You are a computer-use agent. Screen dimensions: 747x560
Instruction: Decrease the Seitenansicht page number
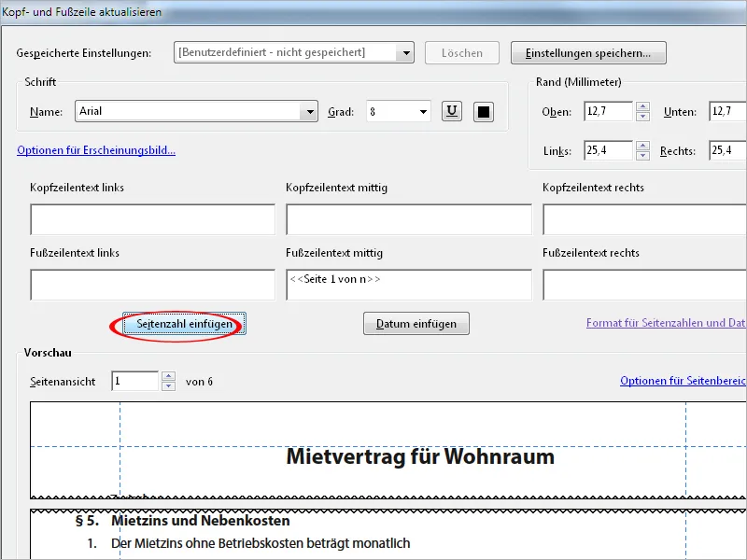coord(168,385)
